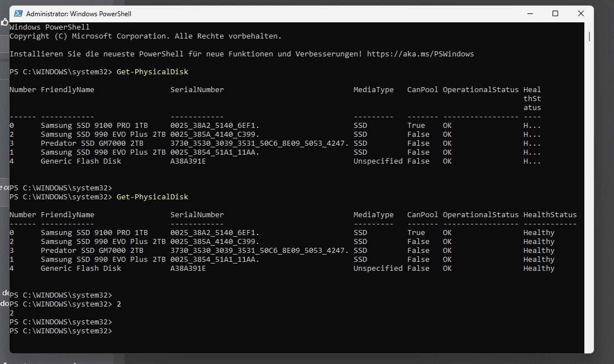Minimize the PowerShell window
The width and height of the screenshot is (614, 364).
528,13
